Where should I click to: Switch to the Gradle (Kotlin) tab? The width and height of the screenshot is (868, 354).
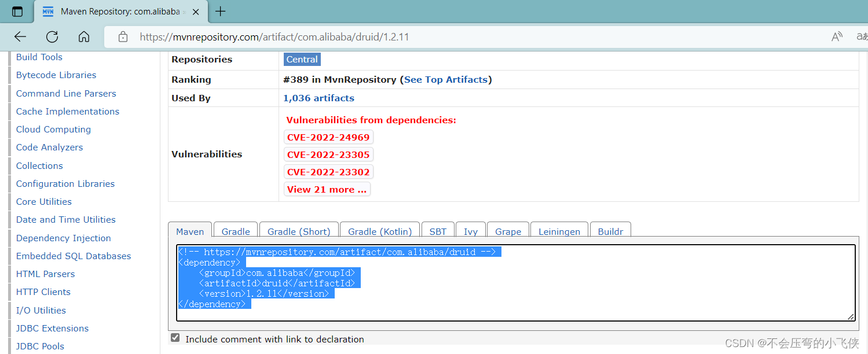click(380, 231)
